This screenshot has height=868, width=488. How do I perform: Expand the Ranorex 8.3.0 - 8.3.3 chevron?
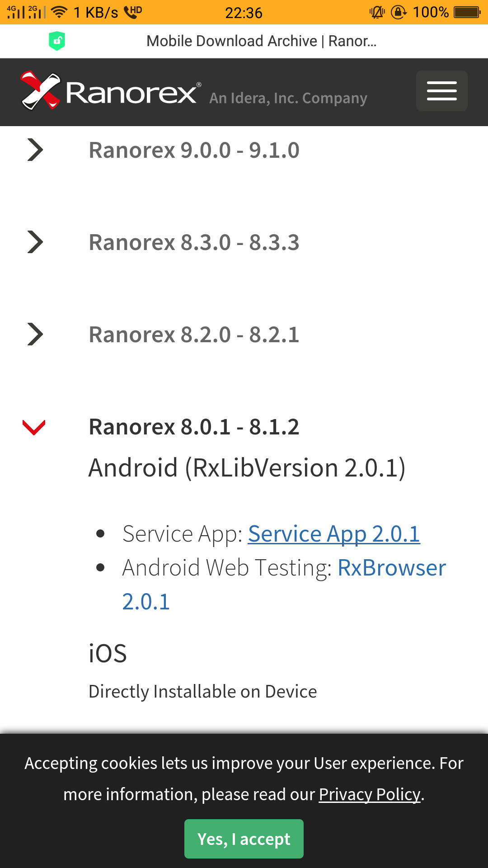(x=35, y=242)
